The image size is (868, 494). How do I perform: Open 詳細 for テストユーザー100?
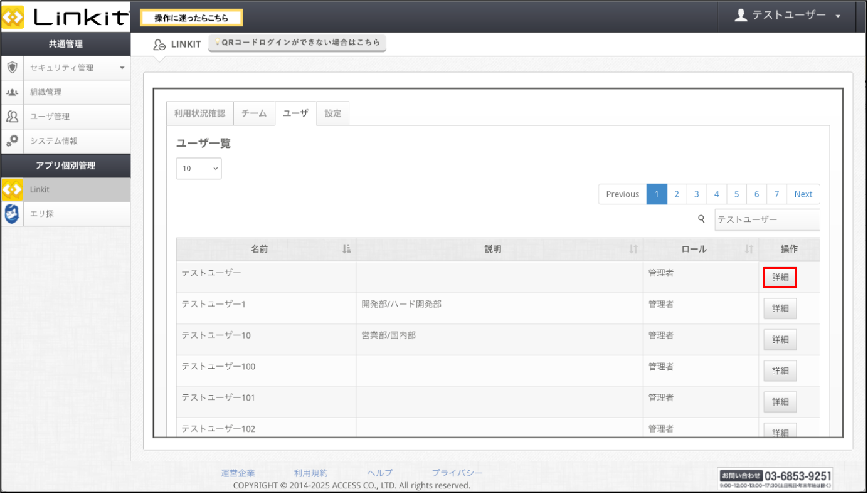point(780,370)
